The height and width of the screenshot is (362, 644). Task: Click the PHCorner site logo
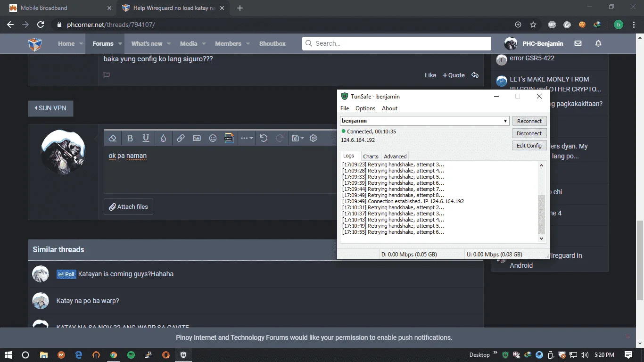point(35,44)
